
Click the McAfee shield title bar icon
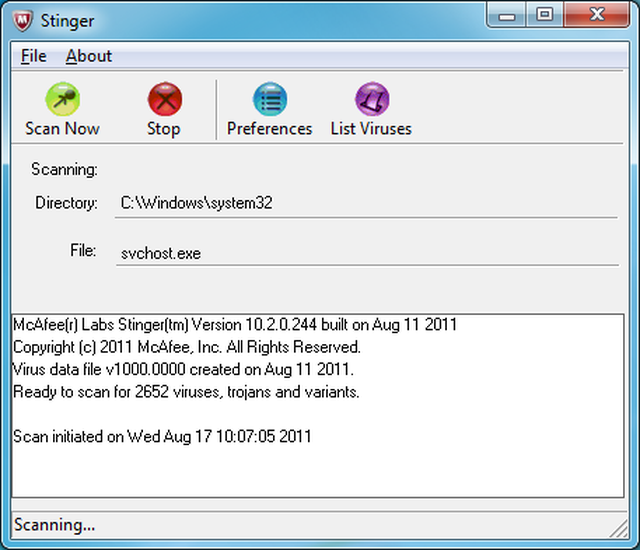click(x=22, y=20)
